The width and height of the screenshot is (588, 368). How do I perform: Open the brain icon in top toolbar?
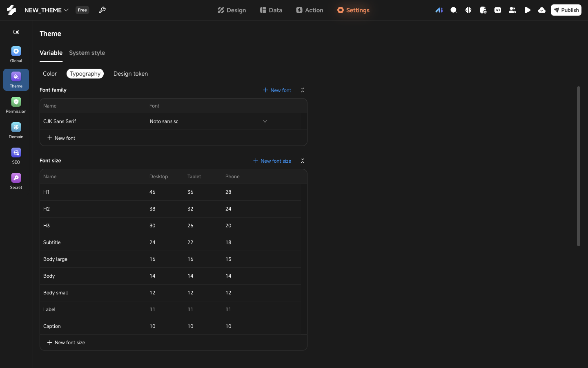click(468, 10)
